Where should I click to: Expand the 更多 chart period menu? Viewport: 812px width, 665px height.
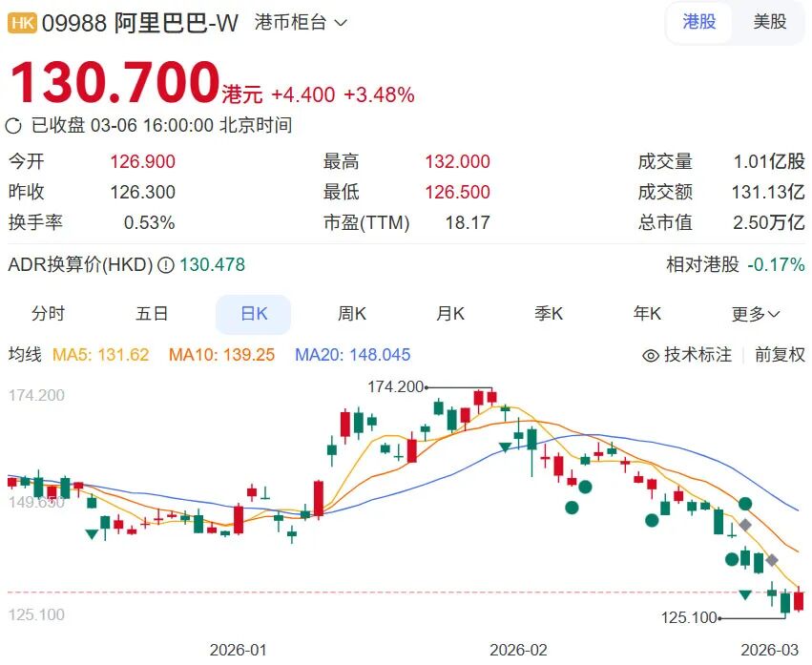coord(756,314)
